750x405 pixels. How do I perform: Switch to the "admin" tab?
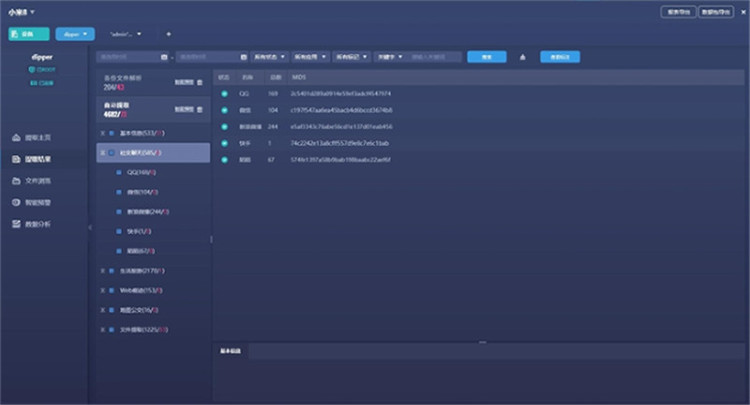(125, 34)
